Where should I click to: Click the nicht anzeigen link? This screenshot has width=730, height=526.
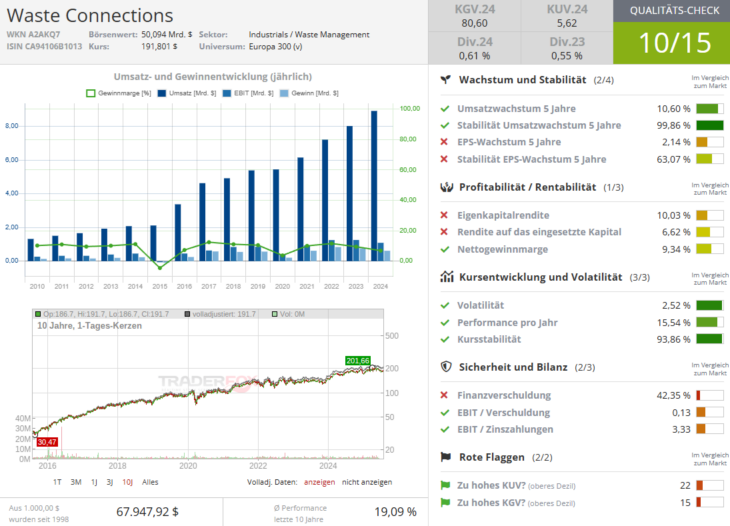pyautogui.click(x=367, y=482)
